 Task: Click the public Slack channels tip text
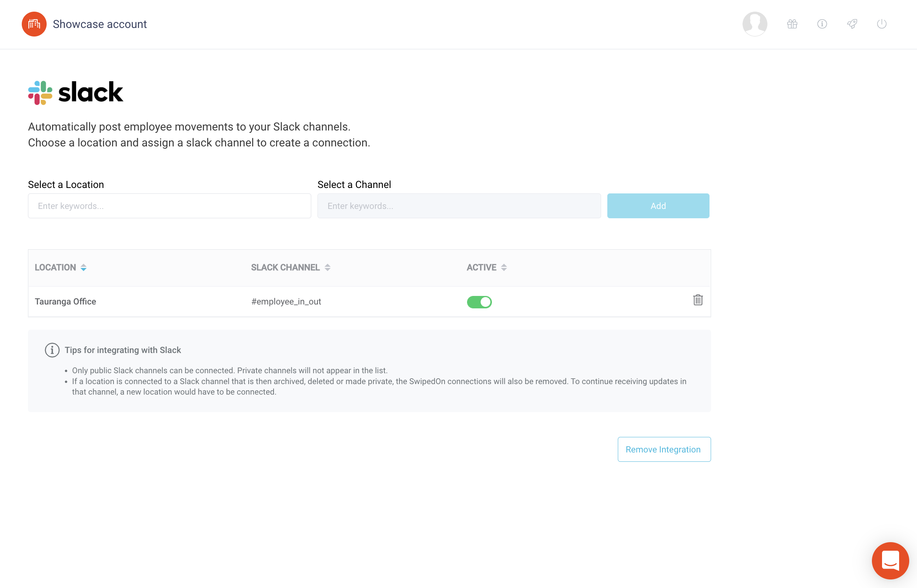click(x=230, y=371)
